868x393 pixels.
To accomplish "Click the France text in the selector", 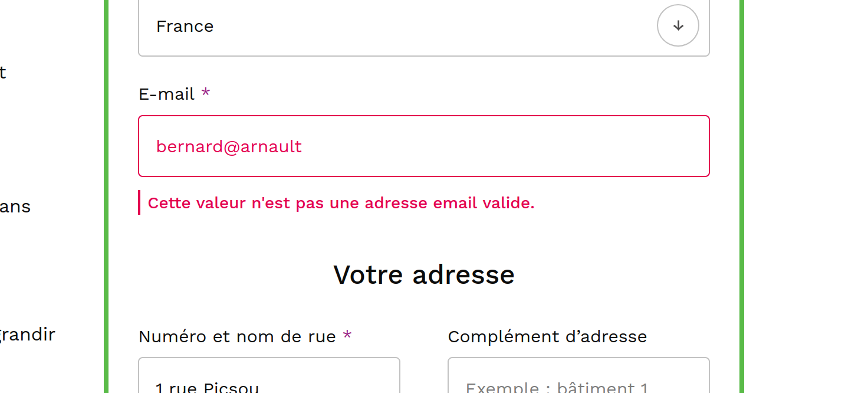I will pos(185,27).
